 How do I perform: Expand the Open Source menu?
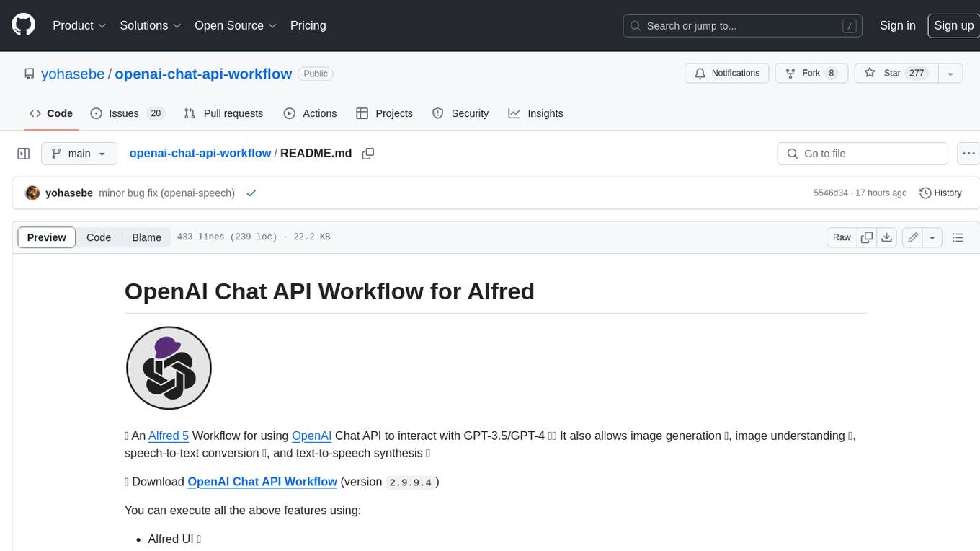pyautogui.click(x=236, y=25)
